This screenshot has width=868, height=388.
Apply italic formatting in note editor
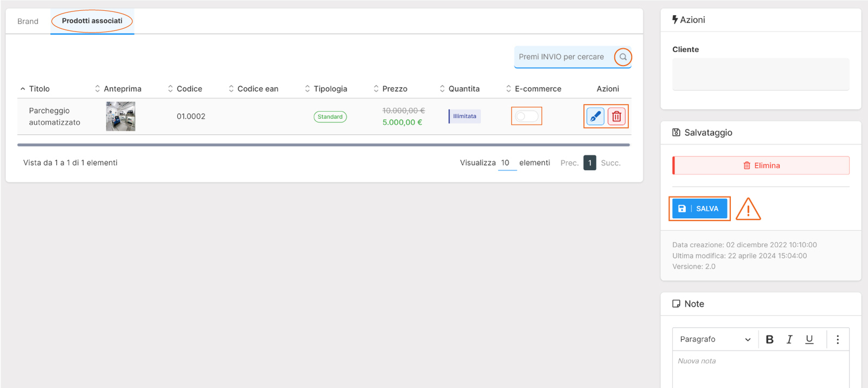(789, 339)
